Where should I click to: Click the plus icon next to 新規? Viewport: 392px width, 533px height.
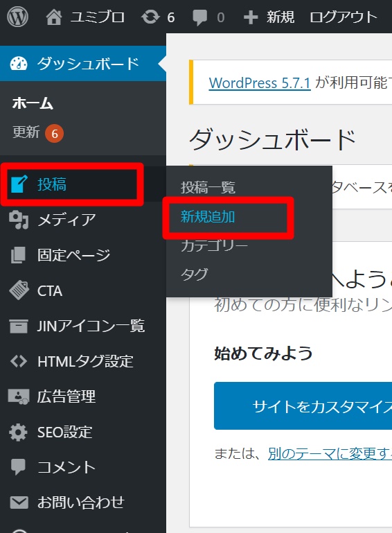tap(251, 17)
